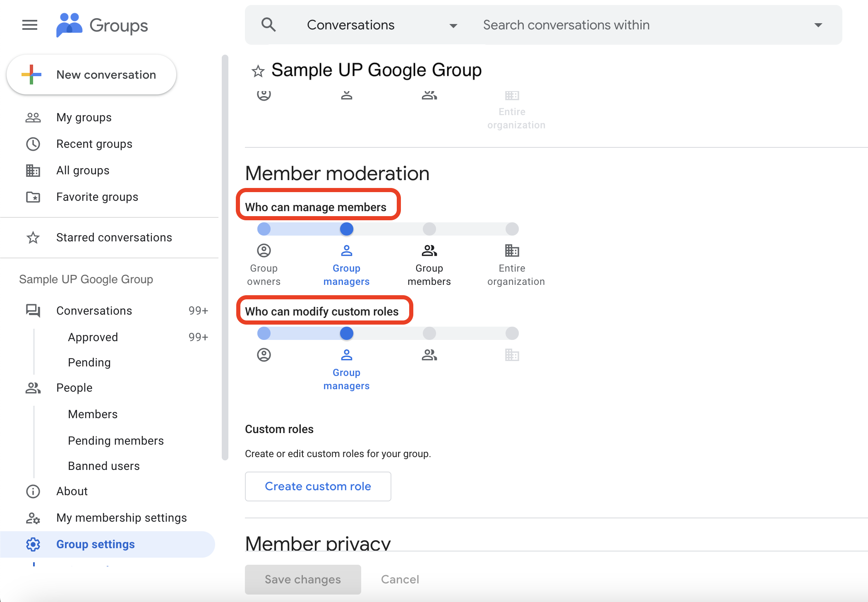Click the People sidebar icon

[33, 388]
